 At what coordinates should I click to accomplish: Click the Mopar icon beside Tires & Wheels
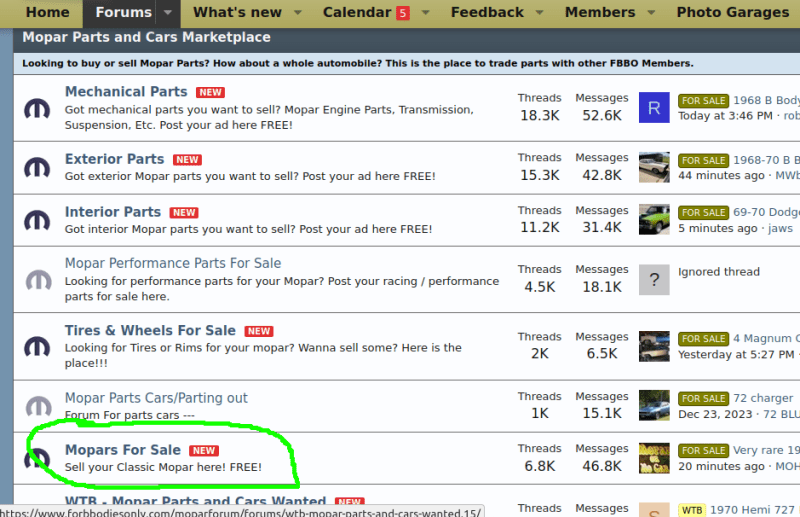pos(37,347)
